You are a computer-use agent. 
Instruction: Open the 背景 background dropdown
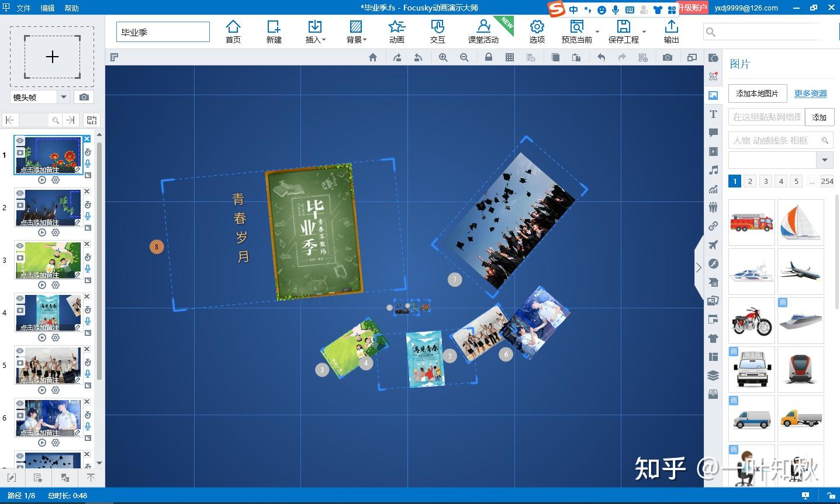pyautogui.click(x=356, y=31)
